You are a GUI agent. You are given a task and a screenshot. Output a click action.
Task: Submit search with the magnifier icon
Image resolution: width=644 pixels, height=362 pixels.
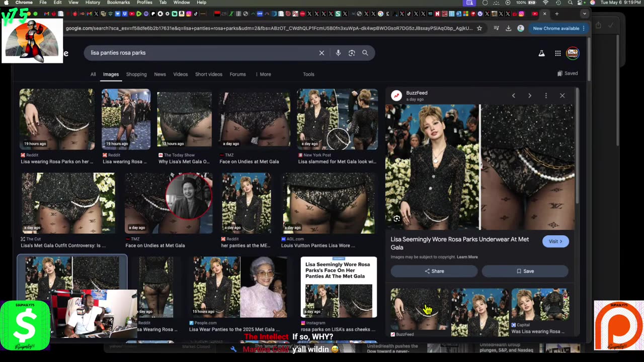pos(365,53)
